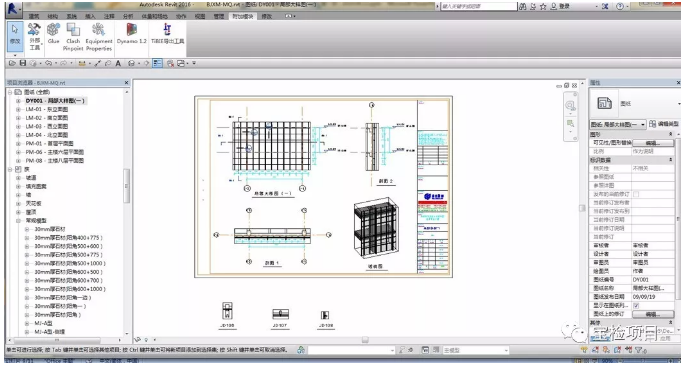Open the Glue add-in tool

coord(53,34)
